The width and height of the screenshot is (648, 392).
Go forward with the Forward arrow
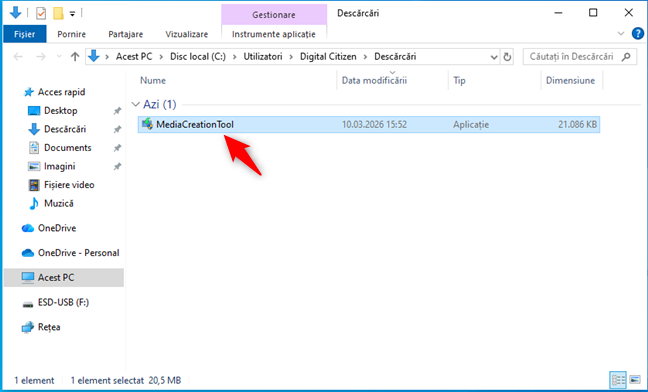coord(40,57)
